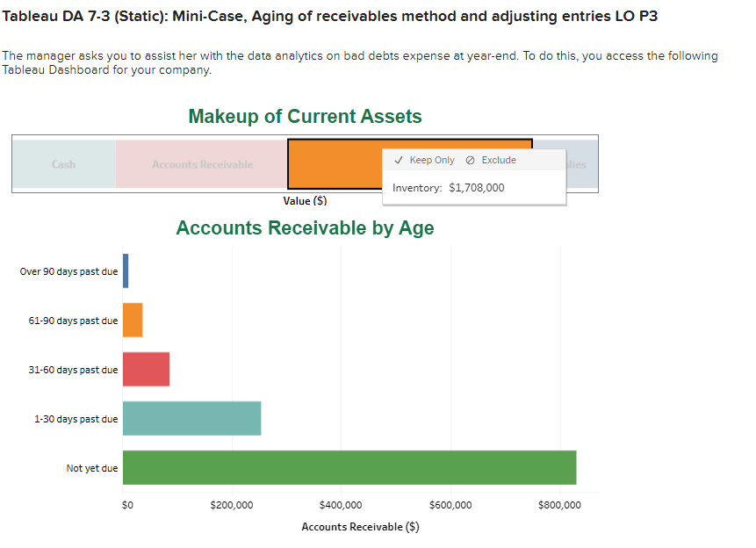756x548 pixels.
Task: Click the 'Over 90 days past due' label
Action: pos(69,271)
